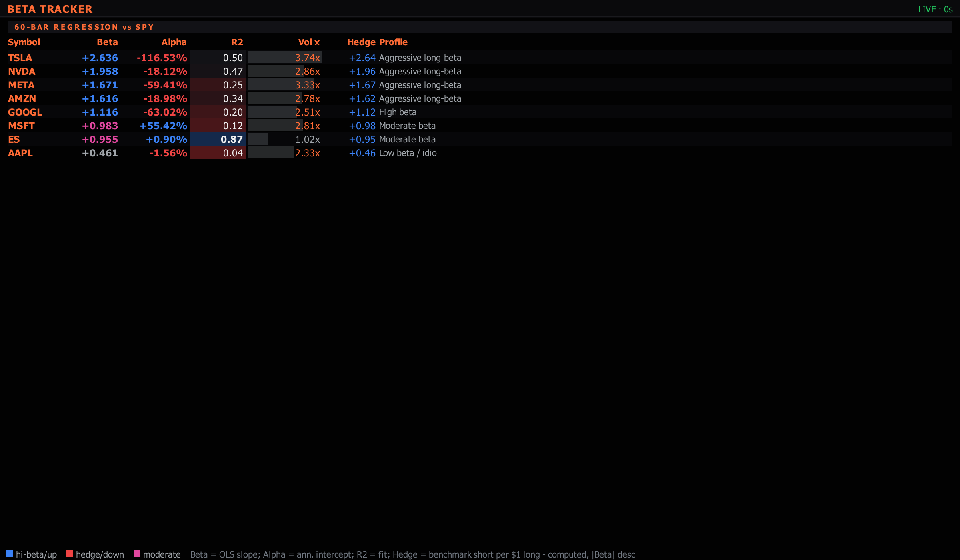Click ES beta value +0.955
The image size is (960, 560).
pyautogui.click(x=100, y=139)
